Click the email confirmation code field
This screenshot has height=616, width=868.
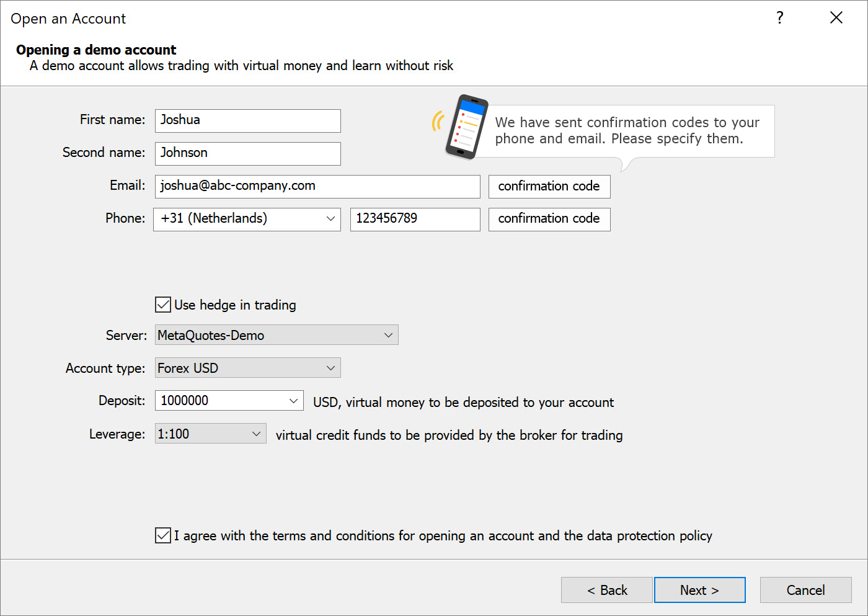tap(549, 186)
